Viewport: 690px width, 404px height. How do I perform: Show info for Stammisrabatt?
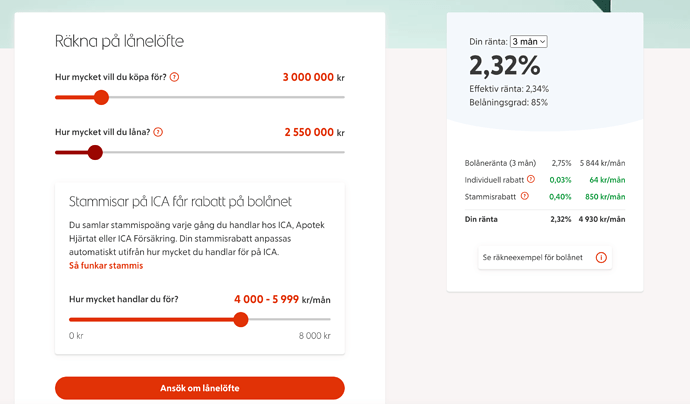tap(525, 196)
